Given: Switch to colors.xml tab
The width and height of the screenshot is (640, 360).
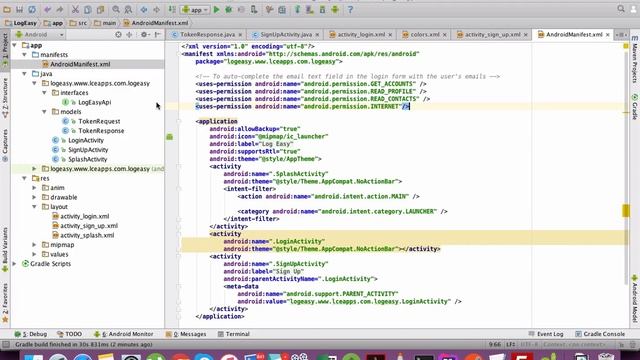Looking at the screenshot, I should [x=424, y=35].
